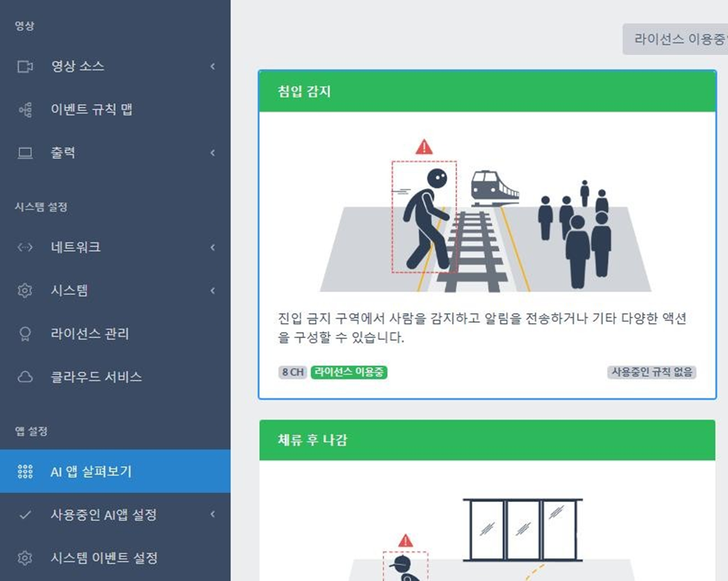Click the grid icon beside AI 앱 살펴보기

coord(25,472)
